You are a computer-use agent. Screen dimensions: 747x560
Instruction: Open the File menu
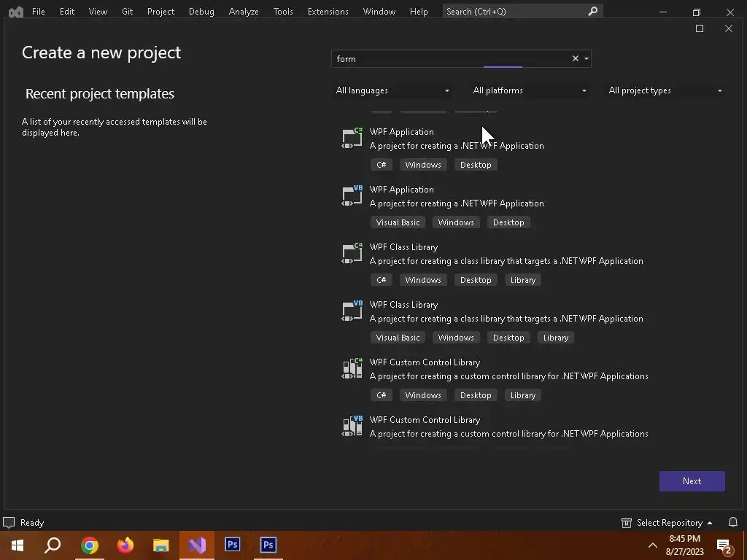(x=38, y=12)
